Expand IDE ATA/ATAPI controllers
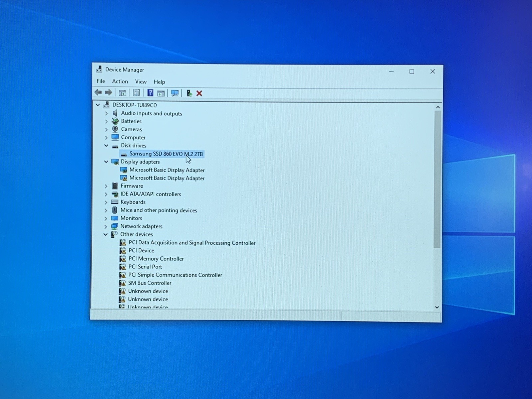 pyautogui.click(x=106, y=194)
